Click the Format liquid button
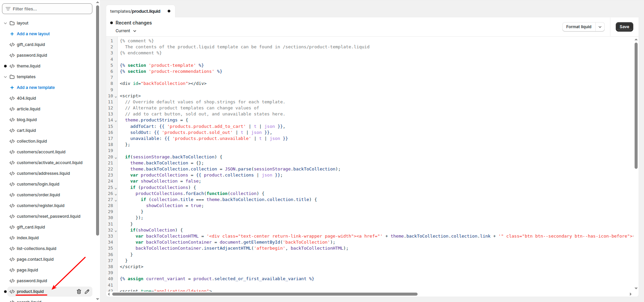 pyautogui.click(x=579, y=27)
